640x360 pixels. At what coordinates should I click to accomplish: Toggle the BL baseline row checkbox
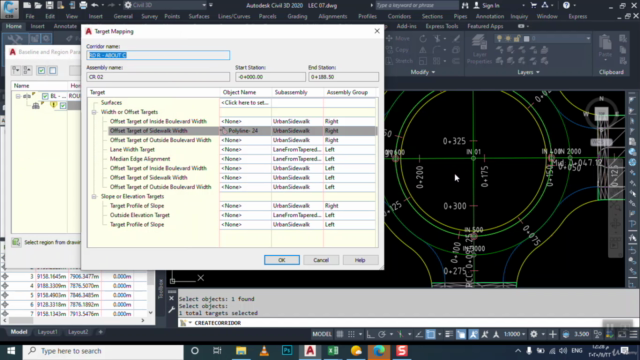point(45,96)
